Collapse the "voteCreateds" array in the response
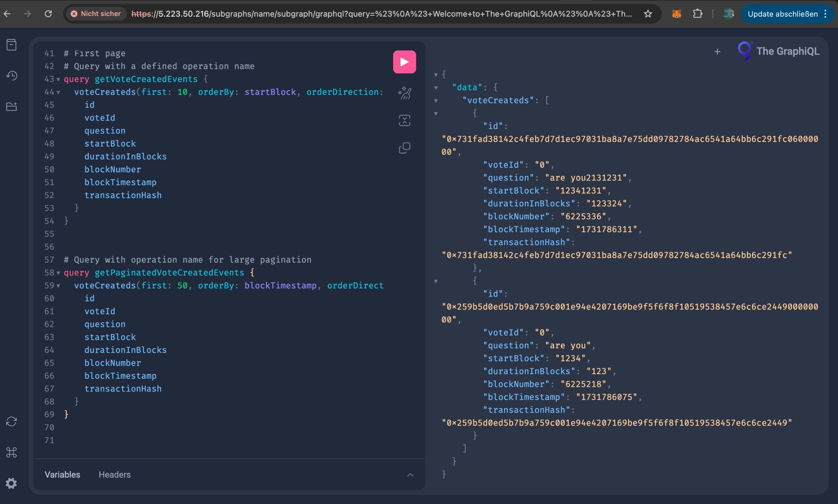This screenshot has width=838, height=504. [436, 100]
